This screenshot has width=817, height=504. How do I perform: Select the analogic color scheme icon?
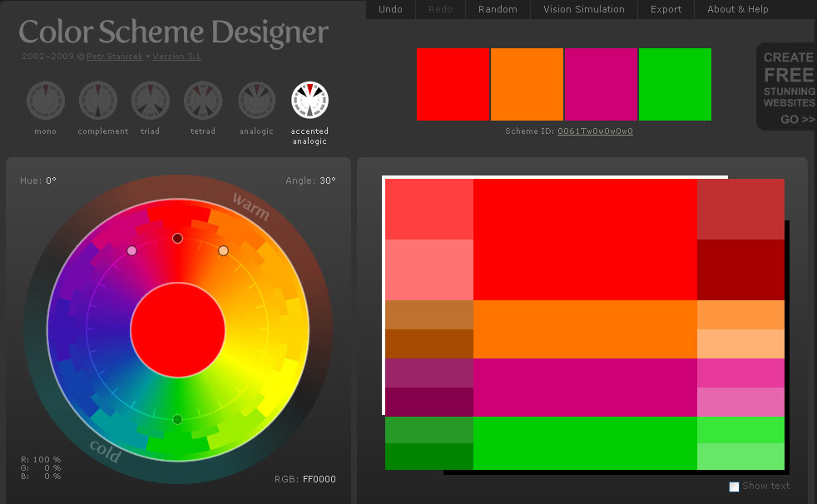point(255,99)
